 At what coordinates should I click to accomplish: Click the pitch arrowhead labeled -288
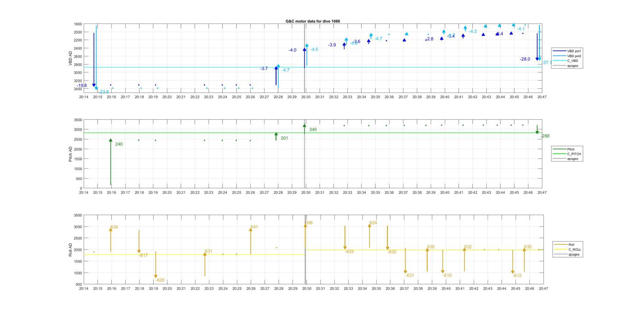click(537, 133)
